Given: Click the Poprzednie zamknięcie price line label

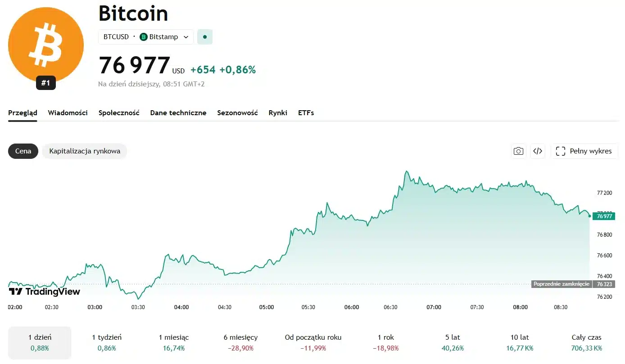Looking at the screenshot, I should coord(561,284).
